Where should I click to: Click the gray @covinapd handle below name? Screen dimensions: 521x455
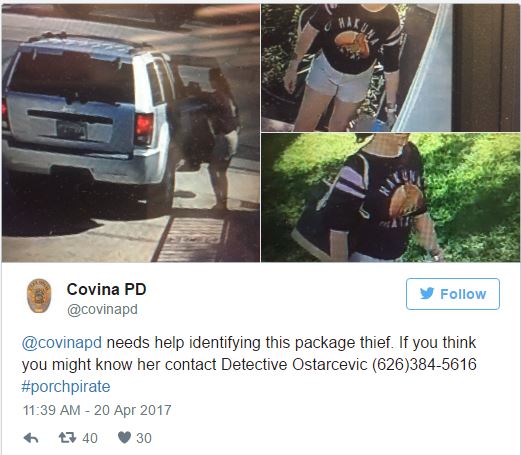pyautogui.click(x=102, y=309)
